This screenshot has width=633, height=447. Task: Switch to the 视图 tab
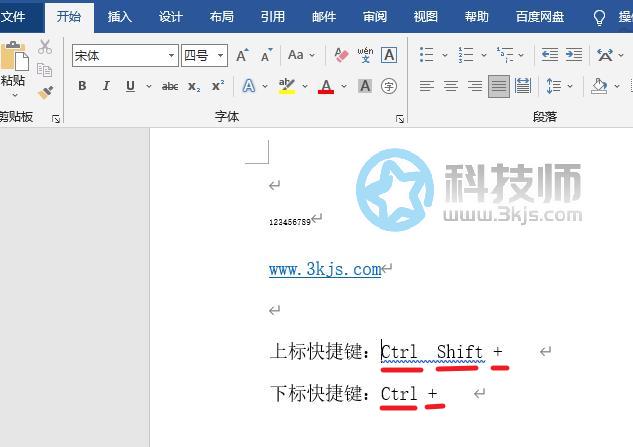425,17
